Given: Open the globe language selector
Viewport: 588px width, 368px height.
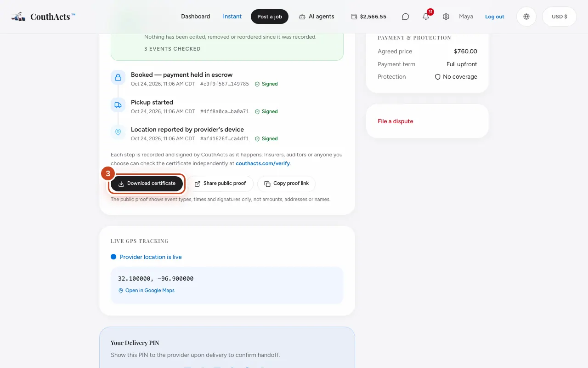Looking at the screenshot, I should pyautogui.click(x=526, y=17).
